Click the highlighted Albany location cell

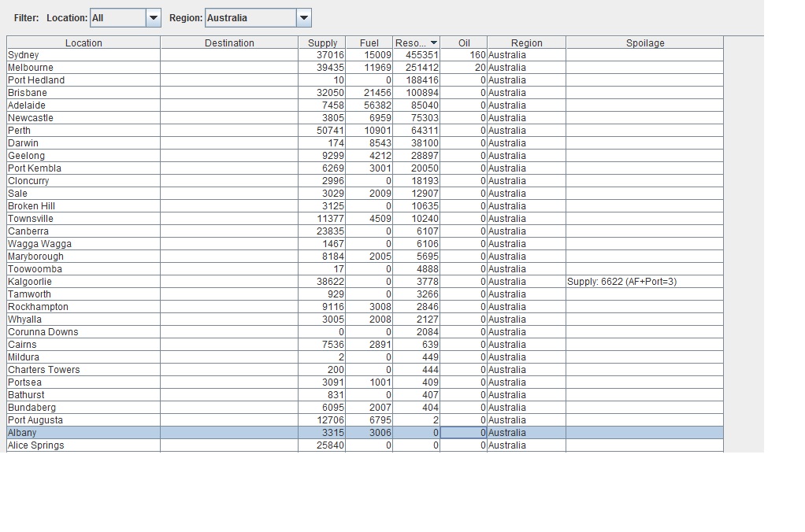(x=83, y=433)
